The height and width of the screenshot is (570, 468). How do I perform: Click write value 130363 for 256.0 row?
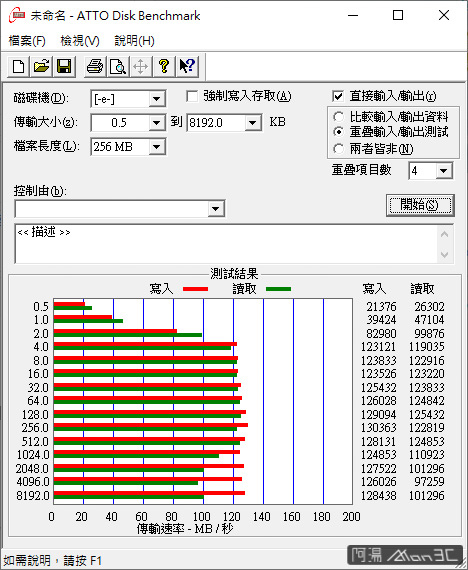379,428
